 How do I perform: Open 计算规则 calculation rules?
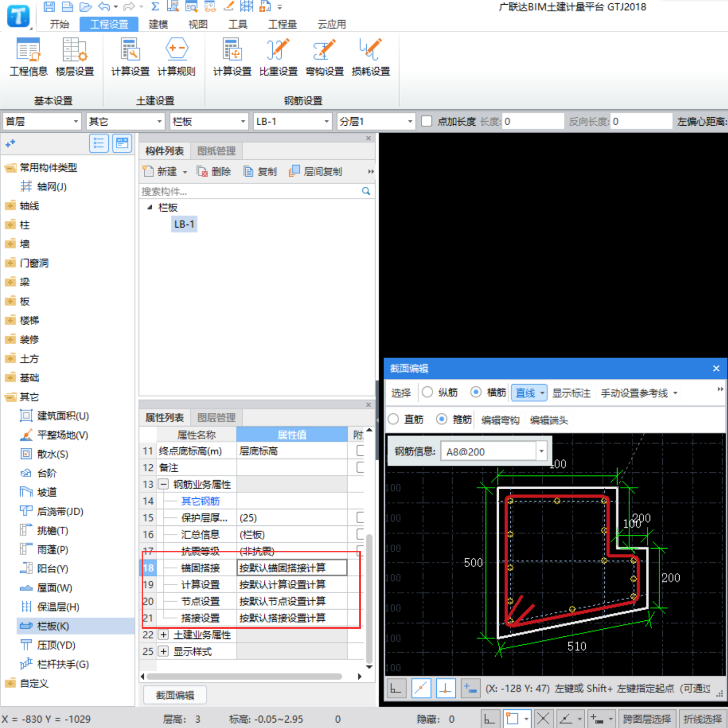pos(177,57)
